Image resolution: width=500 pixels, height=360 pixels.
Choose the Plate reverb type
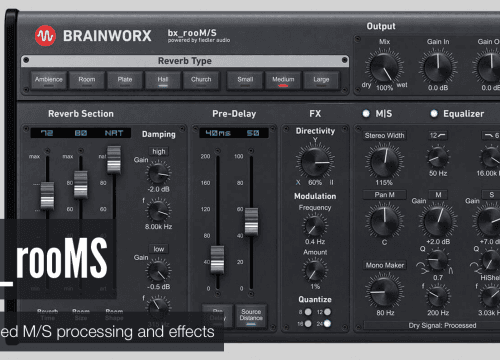tap(125, 80)
